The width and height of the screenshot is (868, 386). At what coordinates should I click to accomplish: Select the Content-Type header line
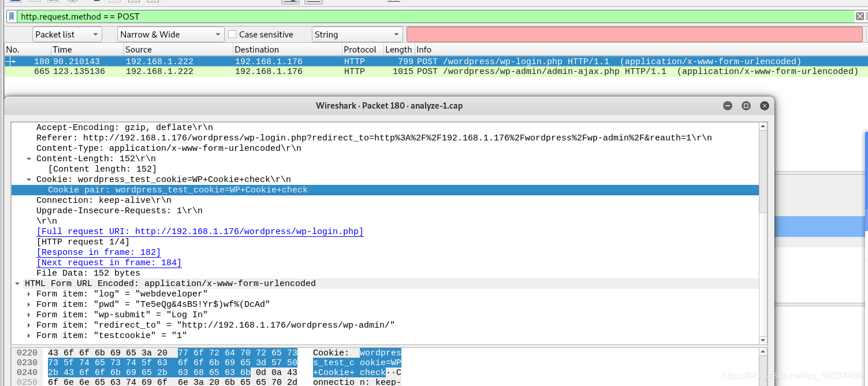[169, 149]
